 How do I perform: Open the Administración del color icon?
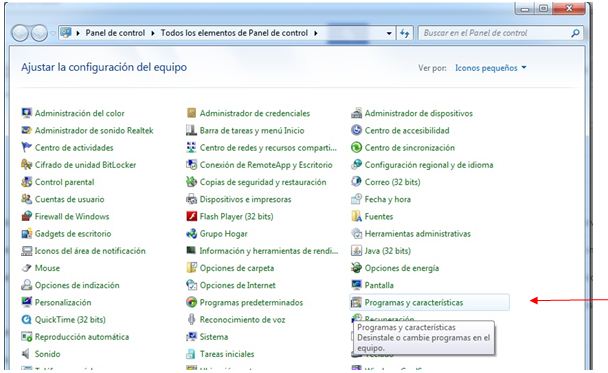click(x=26, y=113)
